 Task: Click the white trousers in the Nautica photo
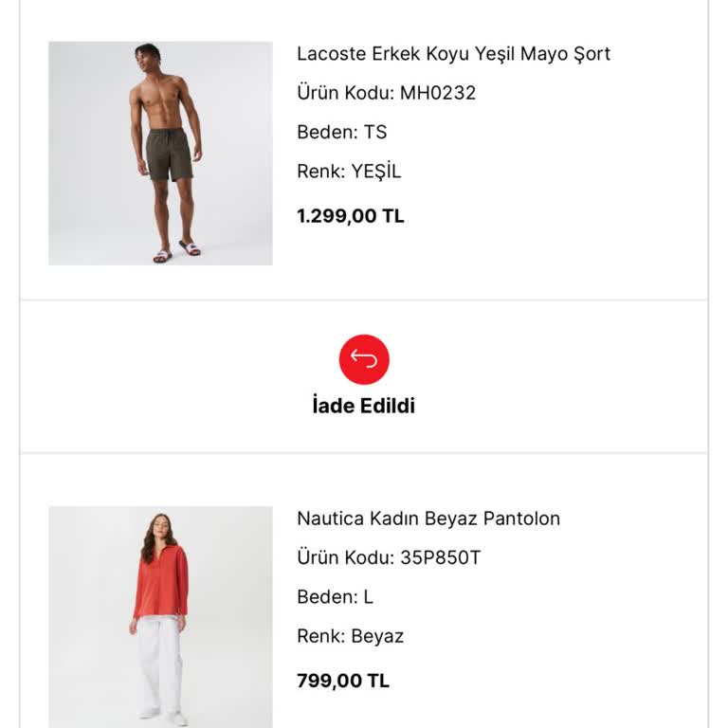point(160,659)
